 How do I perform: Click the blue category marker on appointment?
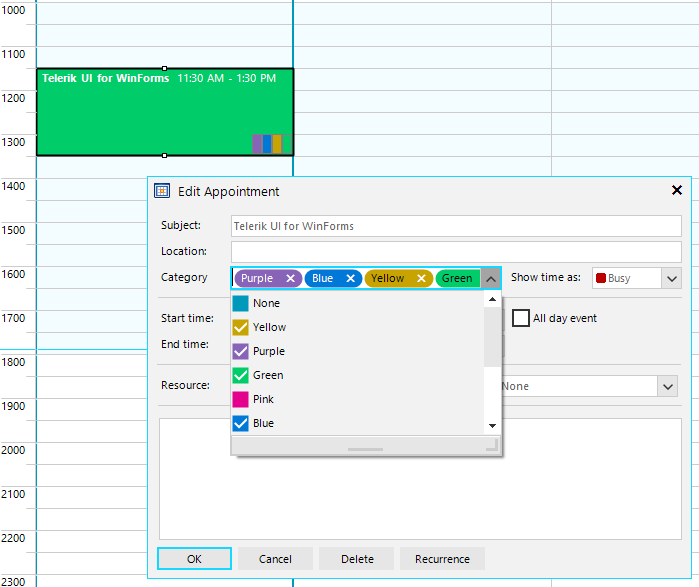point(267,144)
